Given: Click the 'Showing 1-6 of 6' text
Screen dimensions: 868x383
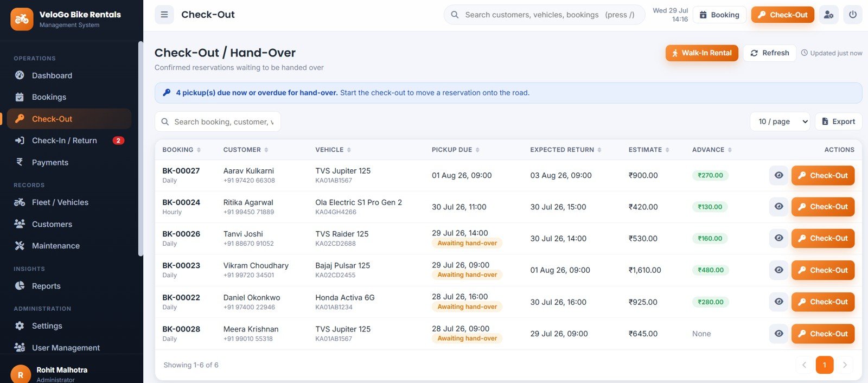Looking at the screenshot, I should coord(191,365).
